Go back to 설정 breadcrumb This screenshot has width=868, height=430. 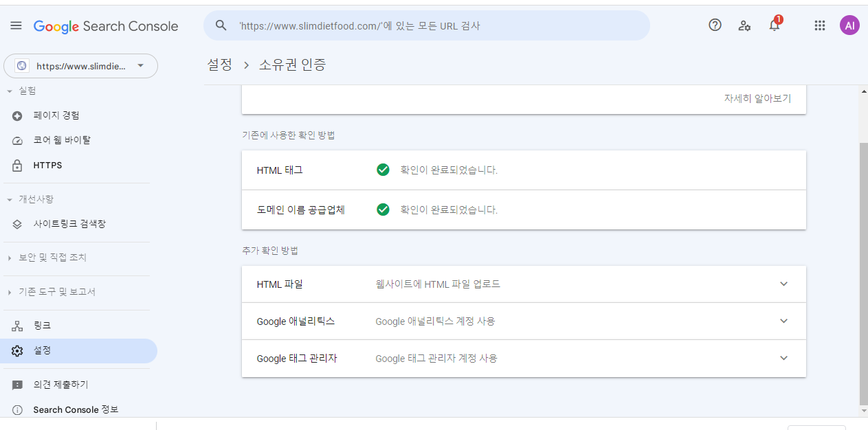click(x=220, y=65)
